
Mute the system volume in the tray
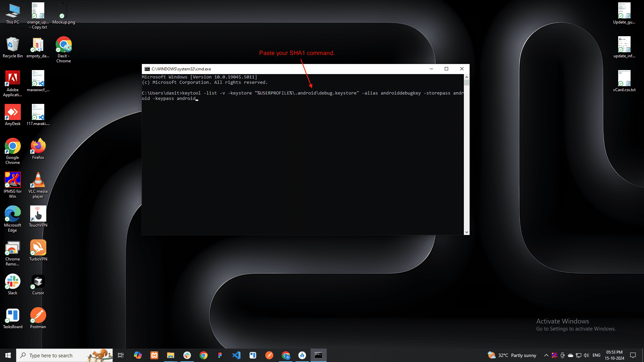pyautogui.click(x=586, y=355)
